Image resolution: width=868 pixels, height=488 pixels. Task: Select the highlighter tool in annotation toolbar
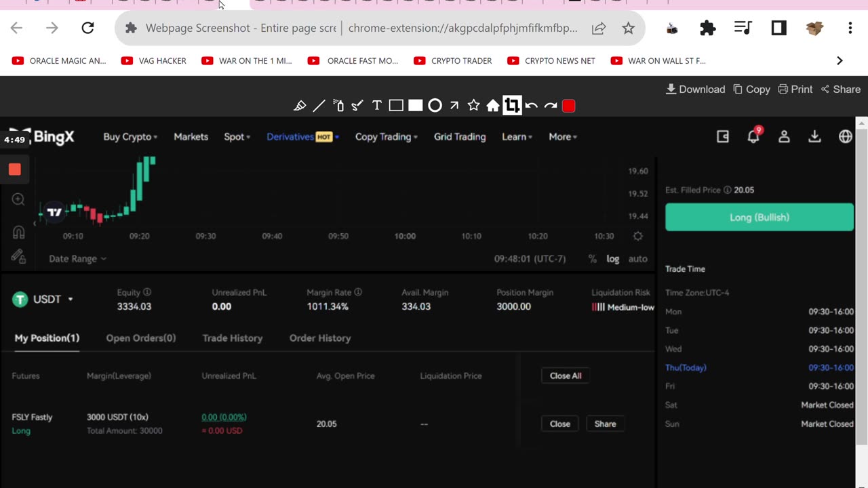300,106
